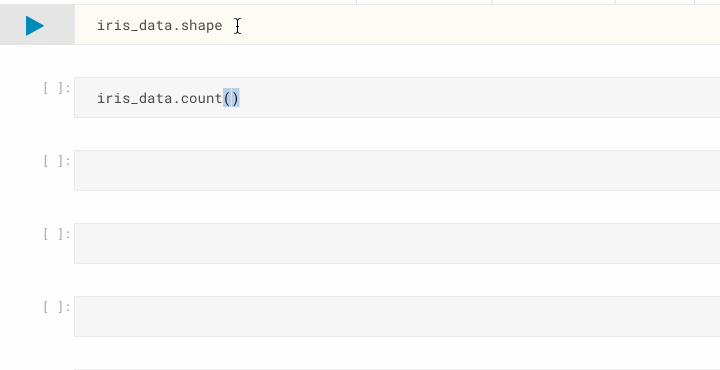Viewport: 720px width, 370px height.
Task: Click the prompt of the first empty cell
Action: tap(57, 161)
